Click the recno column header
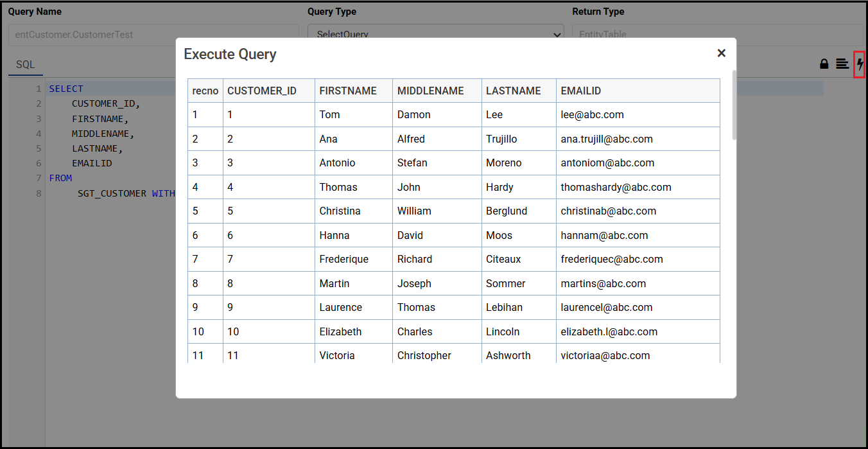 205,91
